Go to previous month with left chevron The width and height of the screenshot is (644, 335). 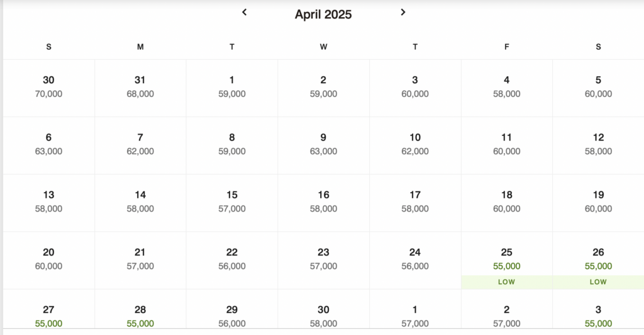245,12
